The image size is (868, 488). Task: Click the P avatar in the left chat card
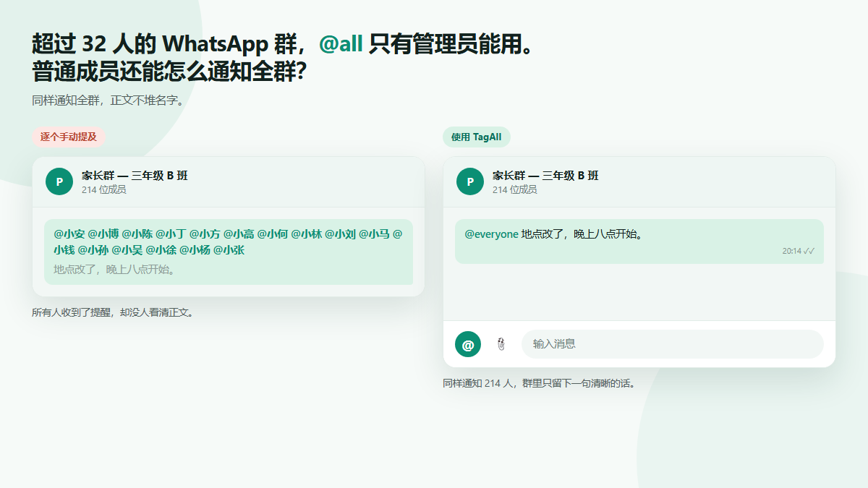pos(59,181)
